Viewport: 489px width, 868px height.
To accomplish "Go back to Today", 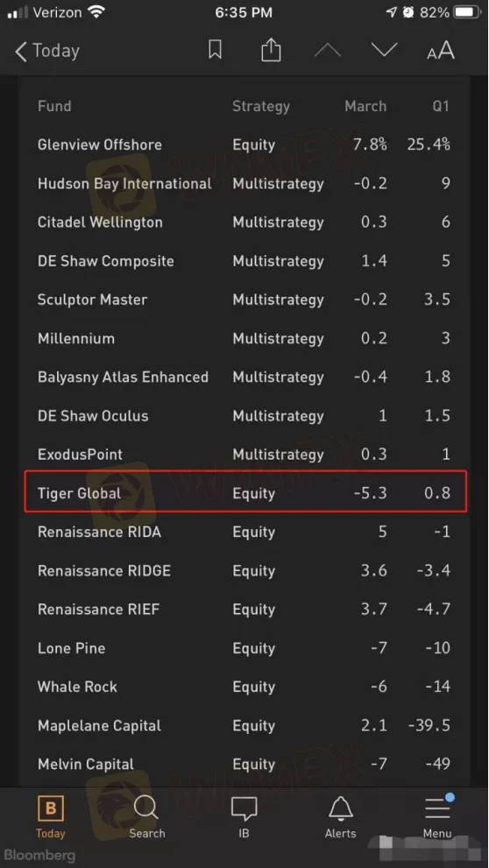I will tap(47, 51).
